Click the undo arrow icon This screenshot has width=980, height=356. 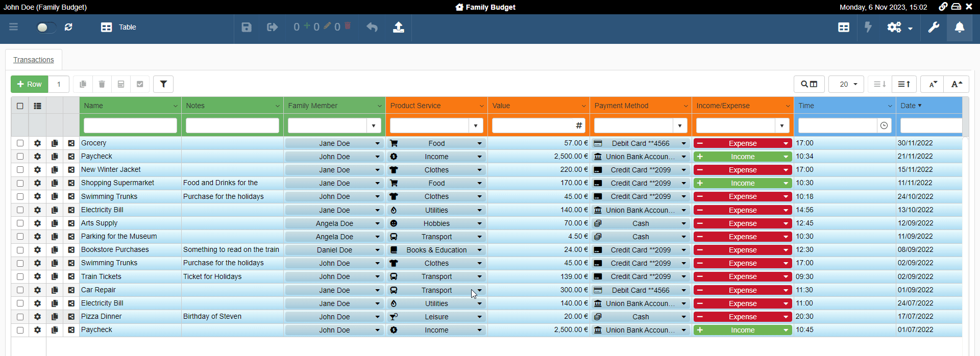coord(372,28)
